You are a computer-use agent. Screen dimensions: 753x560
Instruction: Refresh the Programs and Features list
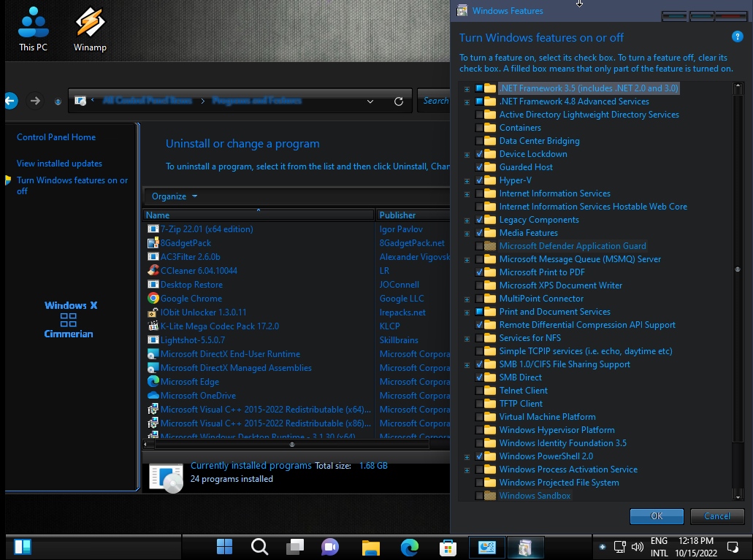[399, 101]
